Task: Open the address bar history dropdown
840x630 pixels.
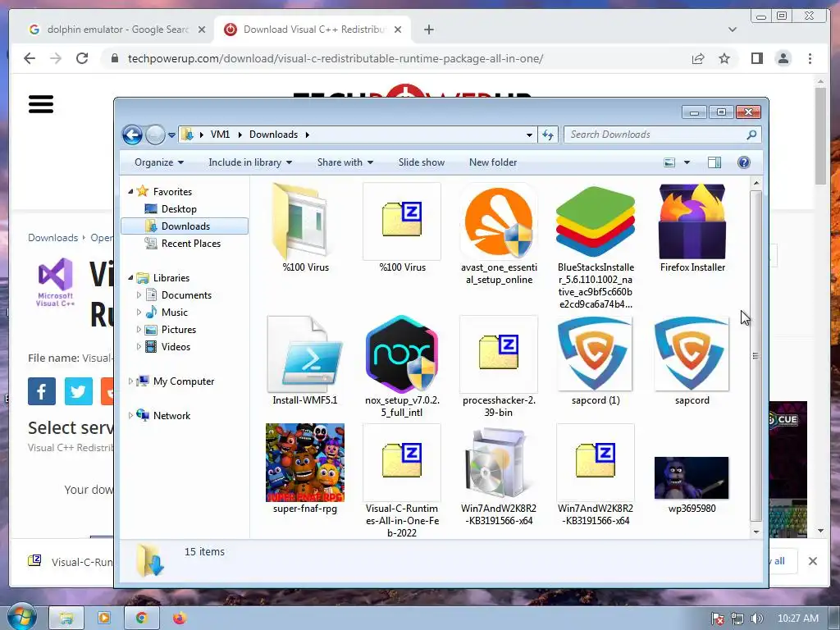Action: [x=529, y=135]
